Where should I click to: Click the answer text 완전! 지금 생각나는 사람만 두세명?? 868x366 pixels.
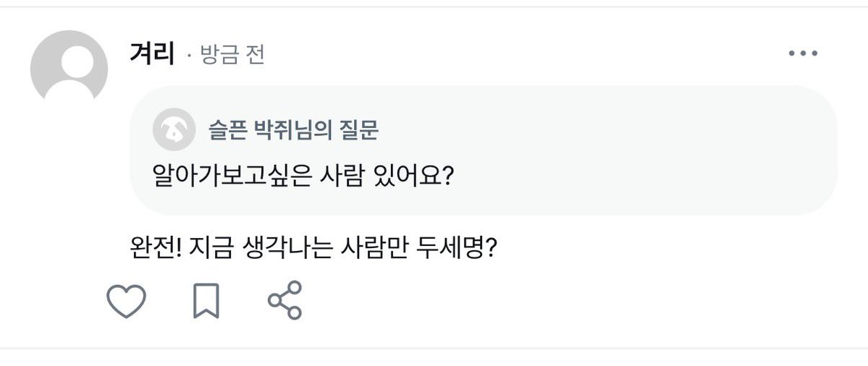tap(313, 249)
